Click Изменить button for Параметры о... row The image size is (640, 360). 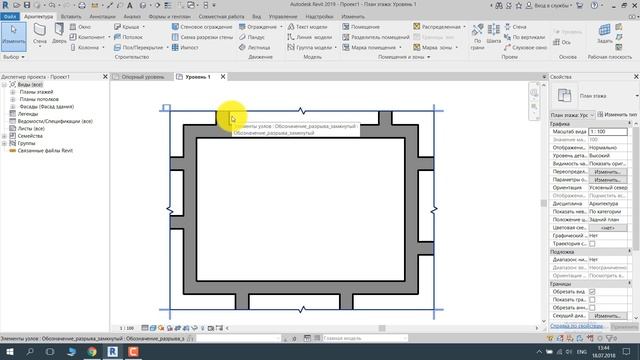click(x=607, y=180)
